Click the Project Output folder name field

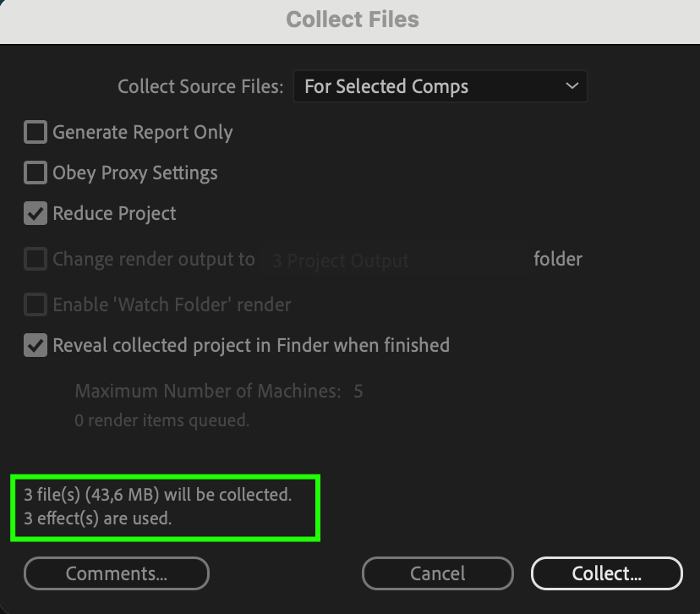(393, 260)
